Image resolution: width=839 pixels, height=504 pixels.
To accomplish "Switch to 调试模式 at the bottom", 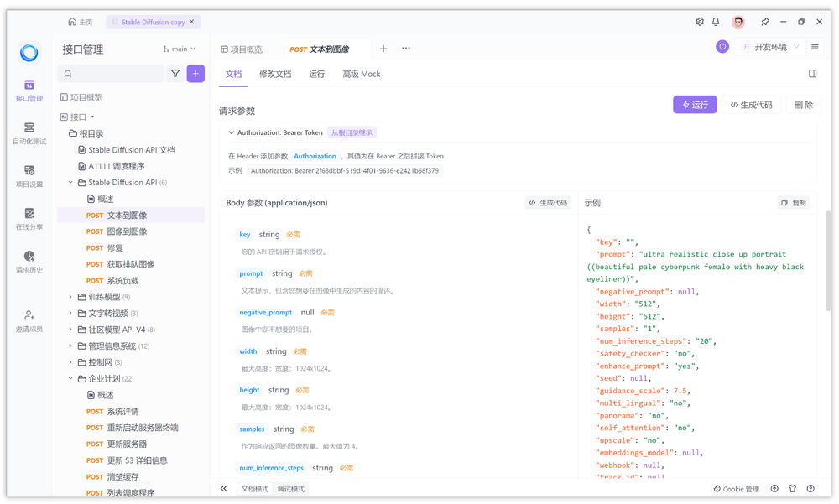I will (291, 488).
